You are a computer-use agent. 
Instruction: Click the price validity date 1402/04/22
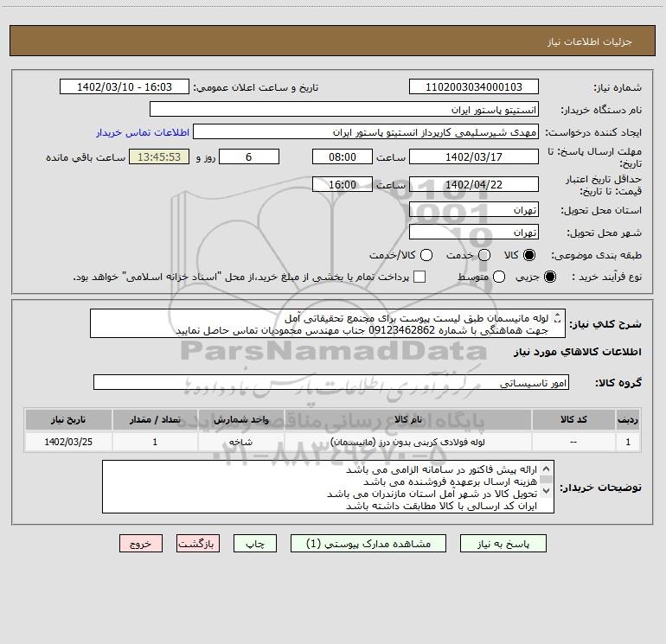click(x=474, y=184)
